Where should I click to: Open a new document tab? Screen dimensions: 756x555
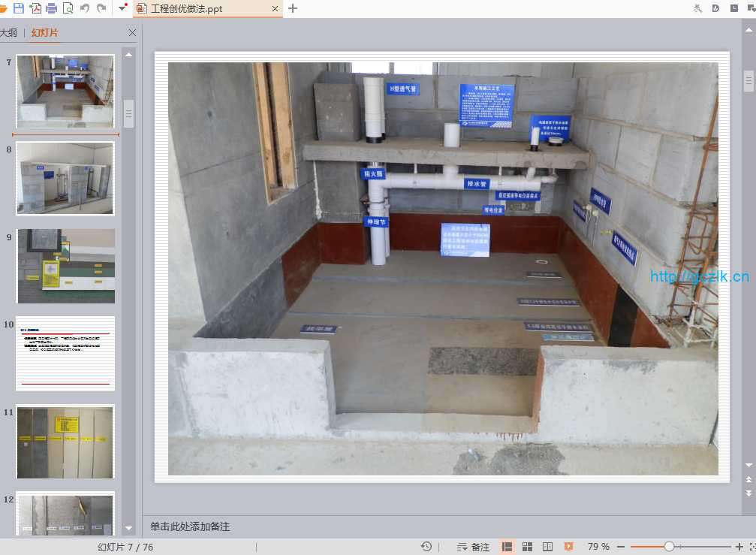tap(293, 8)
